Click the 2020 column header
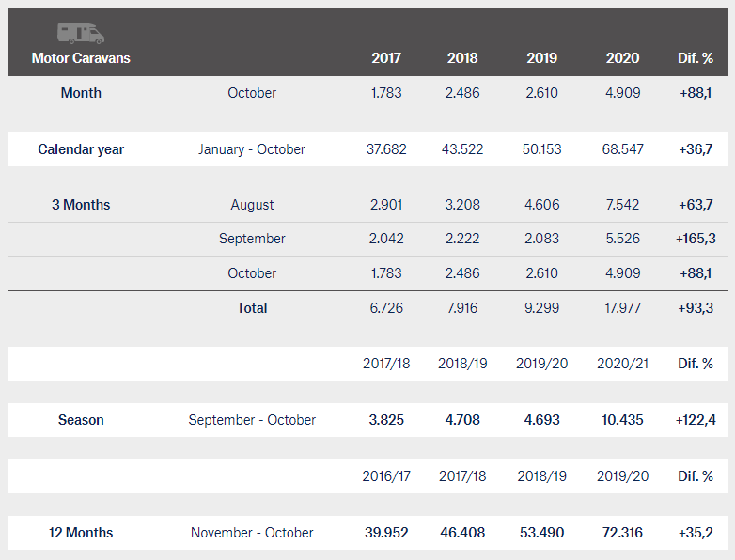735x560 pixels. tap(622, 58)
